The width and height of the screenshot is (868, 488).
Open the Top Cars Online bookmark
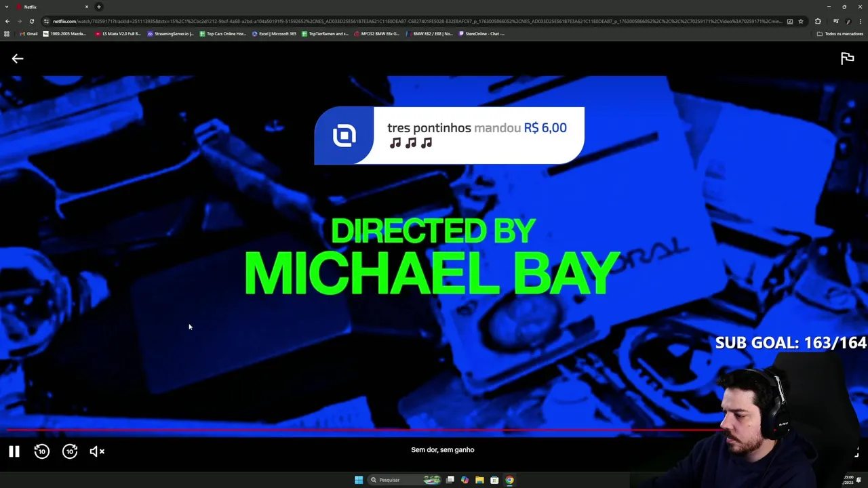coord(223,33)
